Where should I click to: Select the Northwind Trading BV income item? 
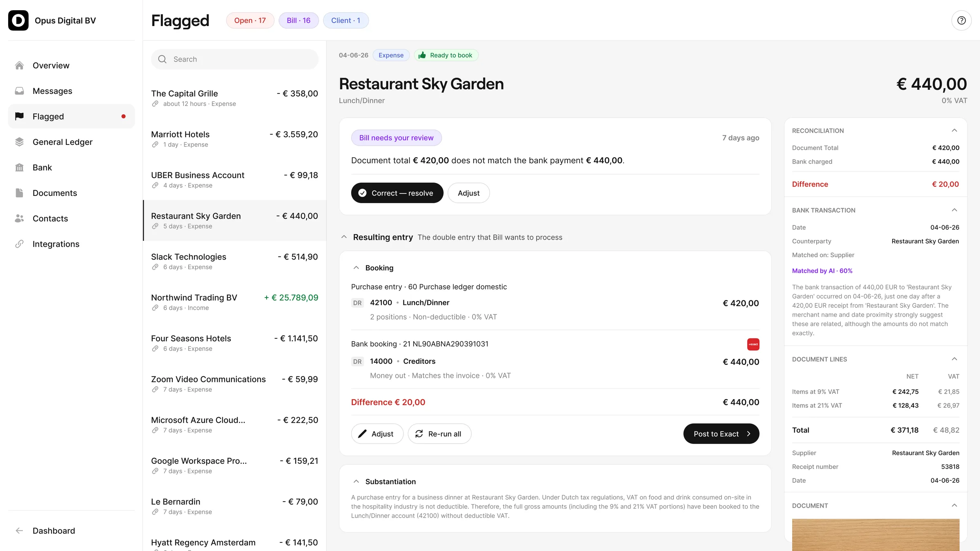point(234,302)
